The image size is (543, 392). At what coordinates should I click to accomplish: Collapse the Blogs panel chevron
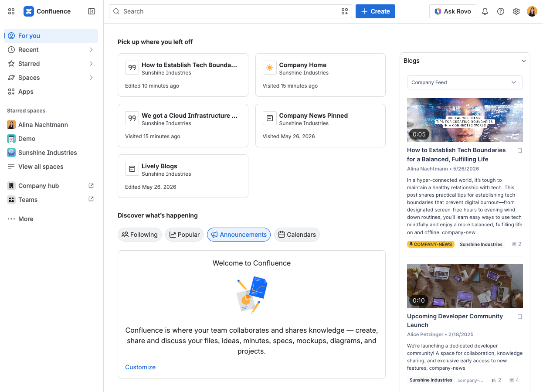click(524, 61)
